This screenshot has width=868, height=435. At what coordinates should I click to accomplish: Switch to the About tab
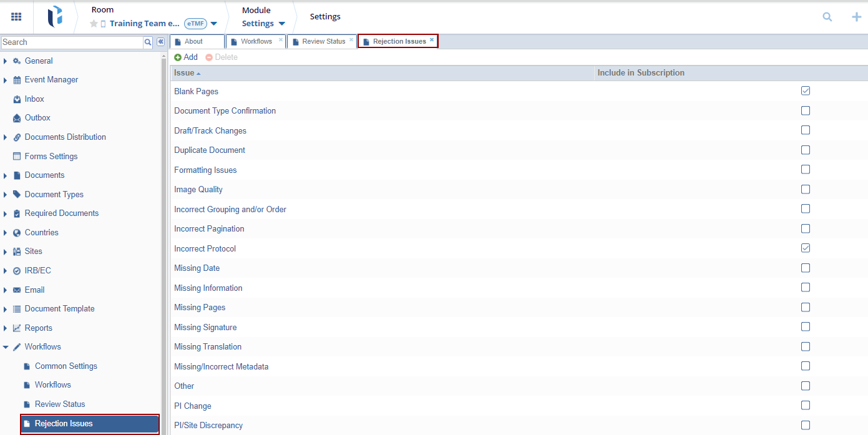click(x=193, y=41)
